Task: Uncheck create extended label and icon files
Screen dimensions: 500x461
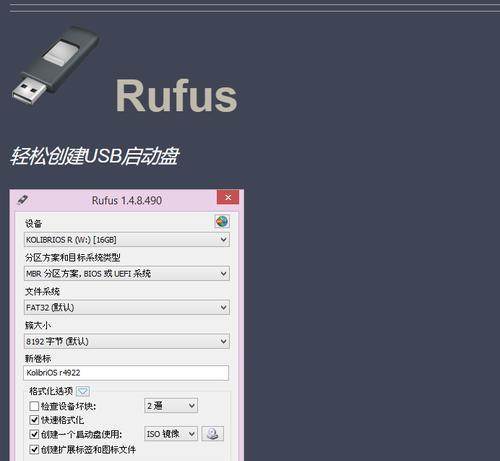Action: pyautogui.click(x=34, y=449)
